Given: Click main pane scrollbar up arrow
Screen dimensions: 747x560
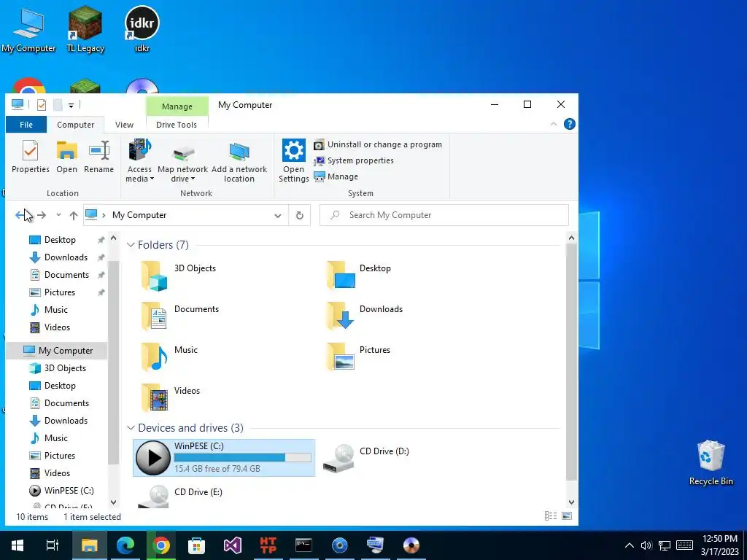Looking at the screenshot, I should point(571,238).
